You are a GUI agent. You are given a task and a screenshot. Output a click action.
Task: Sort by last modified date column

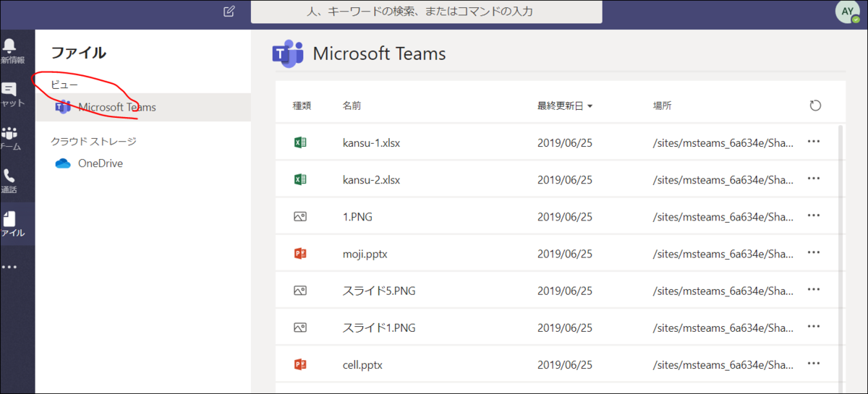pos(564,106)
